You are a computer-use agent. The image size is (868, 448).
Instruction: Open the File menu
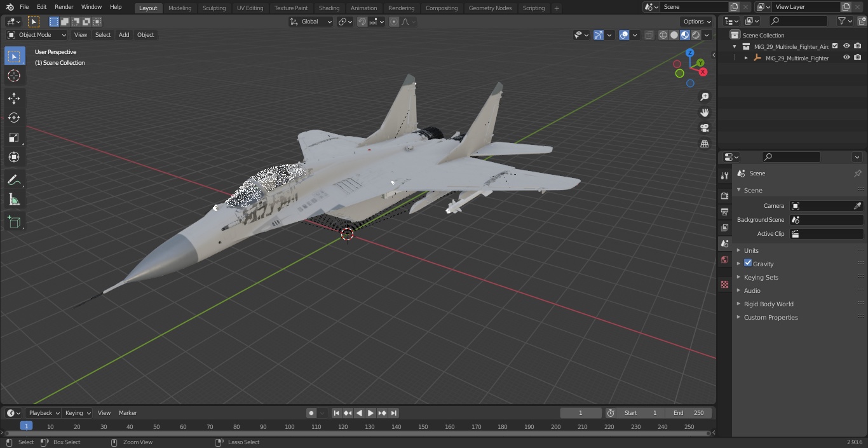point(24,7)
